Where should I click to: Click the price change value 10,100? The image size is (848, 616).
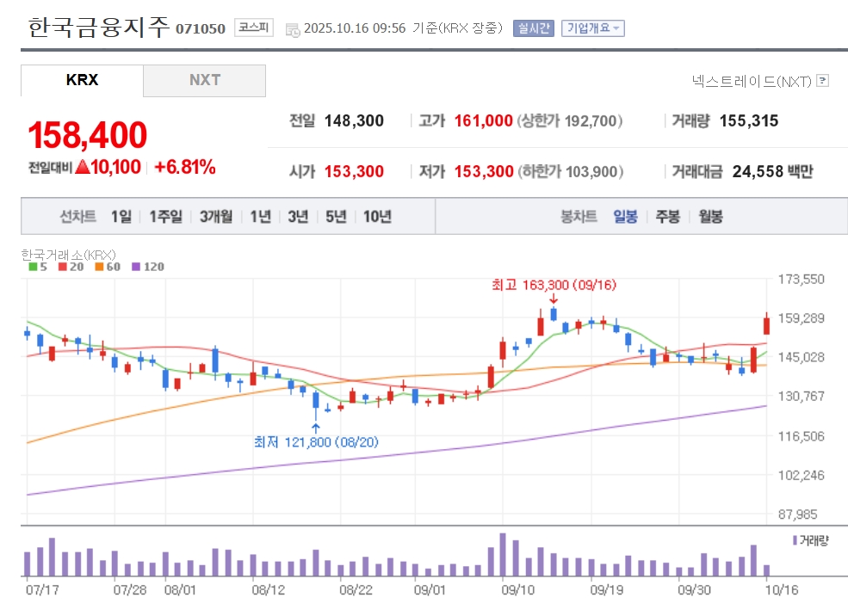click(x=115, y=167)
